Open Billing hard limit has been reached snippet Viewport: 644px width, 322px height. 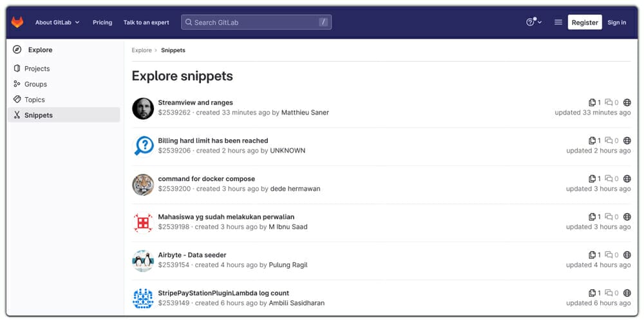point(213,141)
